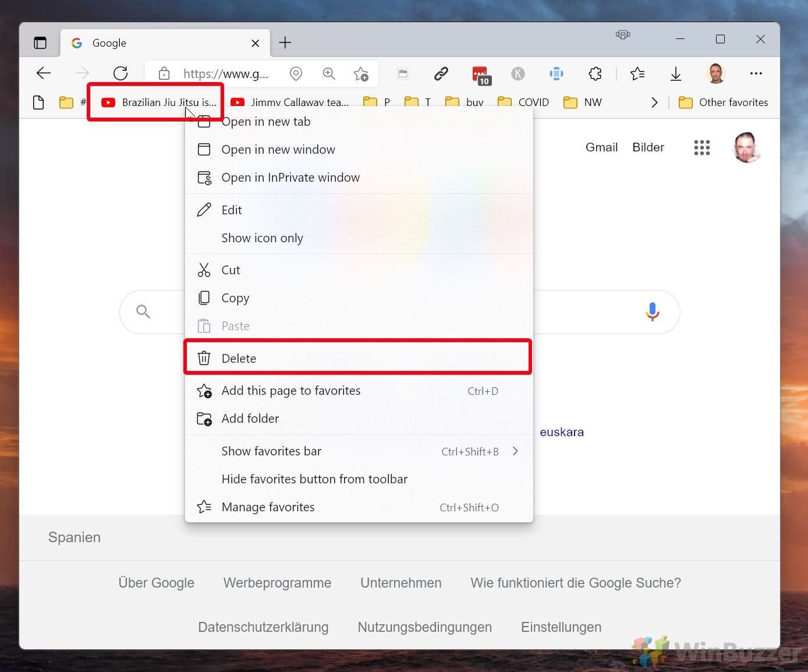The width and height of the screenshot is (808, 672).
Task: Click the address bar URL field
Action: click(225, 74)
